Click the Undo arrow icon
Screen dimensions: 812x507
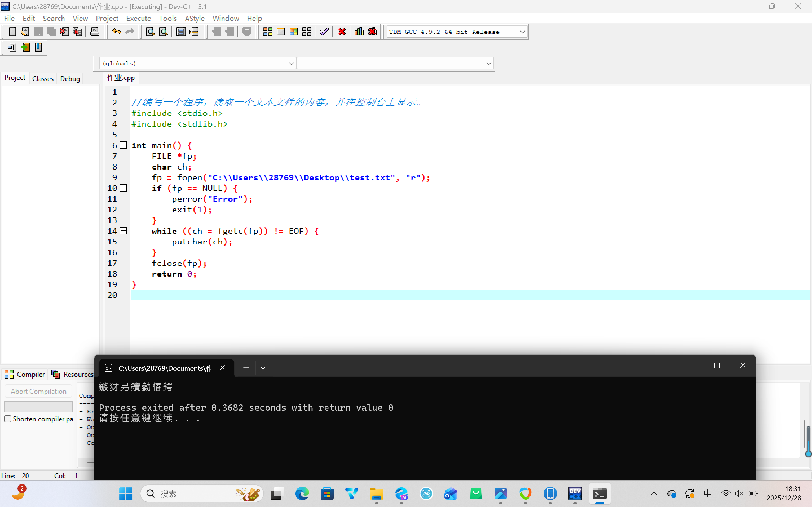(x=116, y=32)
